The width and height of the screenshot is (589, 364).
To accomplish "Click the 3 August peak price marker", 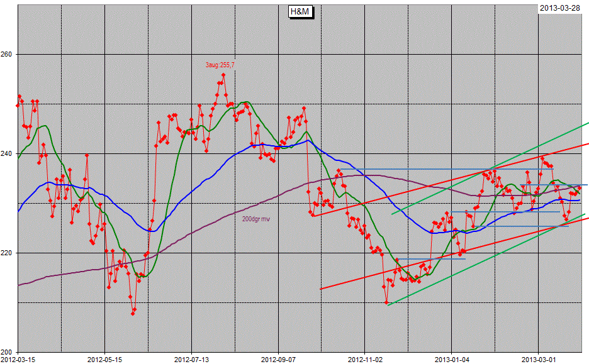I will pyautogui.click(x=223, y=75).
